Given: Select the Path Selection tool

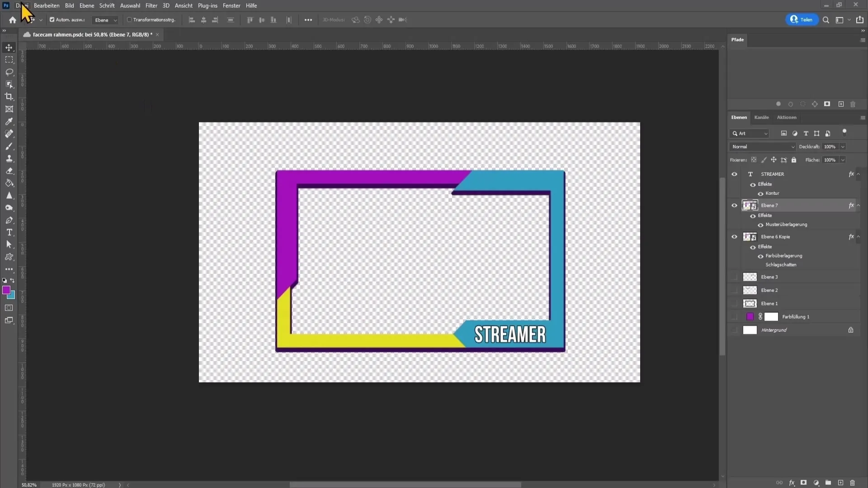Looking at the screenshot, I should point(9,244).
